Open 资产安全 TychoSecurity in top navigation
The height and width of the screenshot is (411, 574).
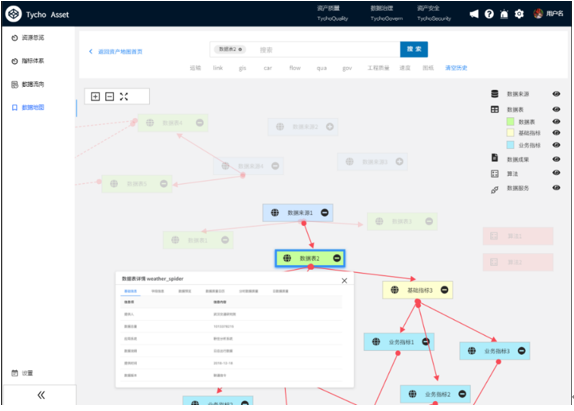[434, 13]
